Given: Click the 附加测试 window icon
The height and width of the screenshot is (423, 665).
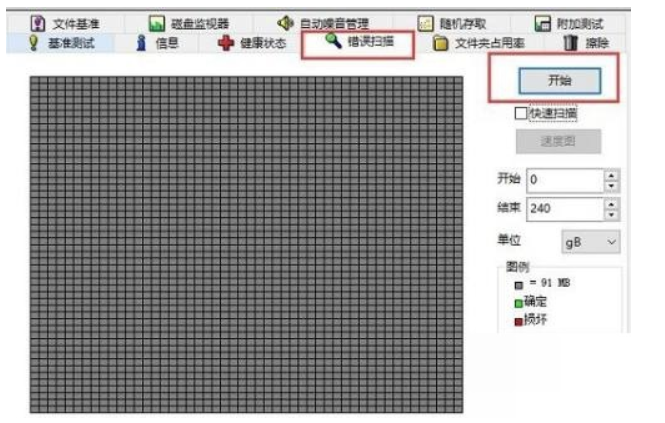Looking at the screenshot, I should pyautogui.click(x=542, y=23).
